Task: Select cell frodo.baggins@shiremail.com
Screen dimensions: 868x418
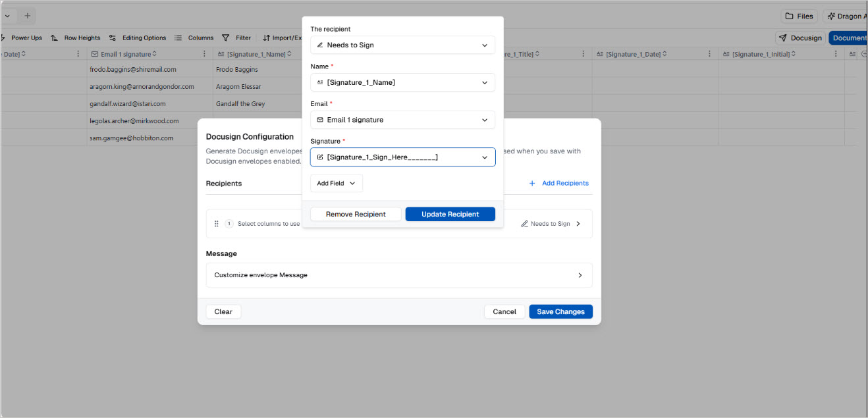Action: pyautogui.click(x=149, y=69)
